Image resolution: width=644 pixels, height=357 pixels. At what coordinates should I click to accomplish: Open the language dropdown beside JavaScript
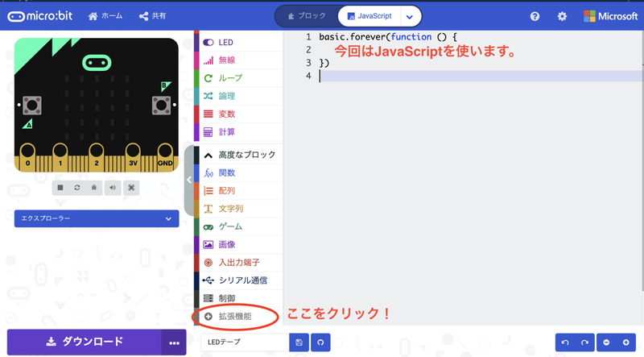coord(410,16)
